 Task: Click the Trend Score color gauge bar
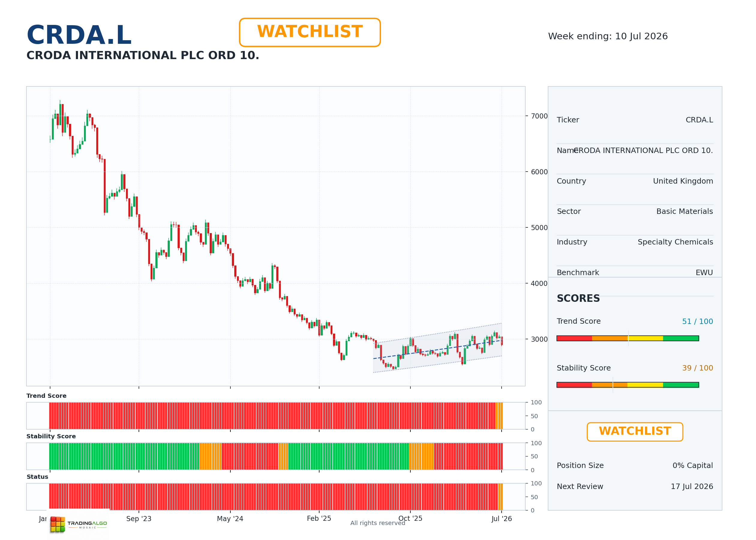(x=628, y=338)
